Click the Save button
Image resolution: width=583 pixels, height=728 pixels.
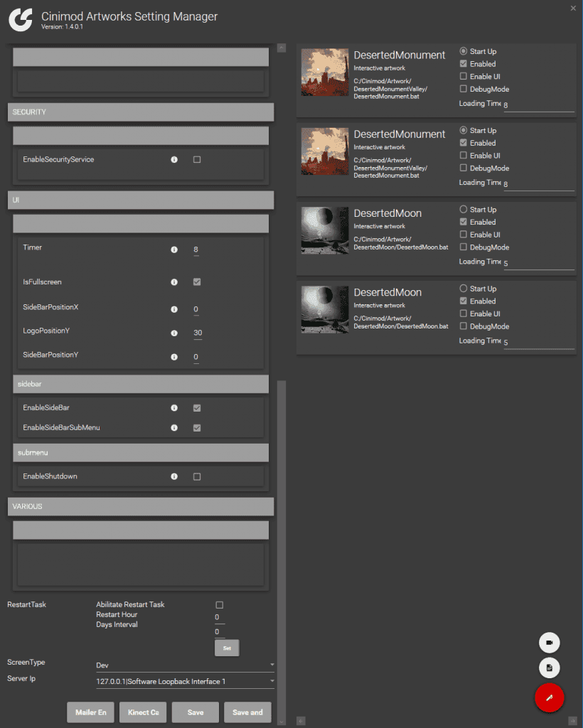point(196,712)
